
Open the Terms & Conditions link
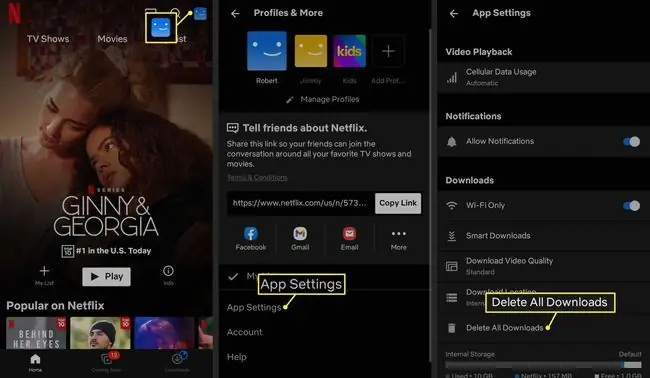point(257,177)
